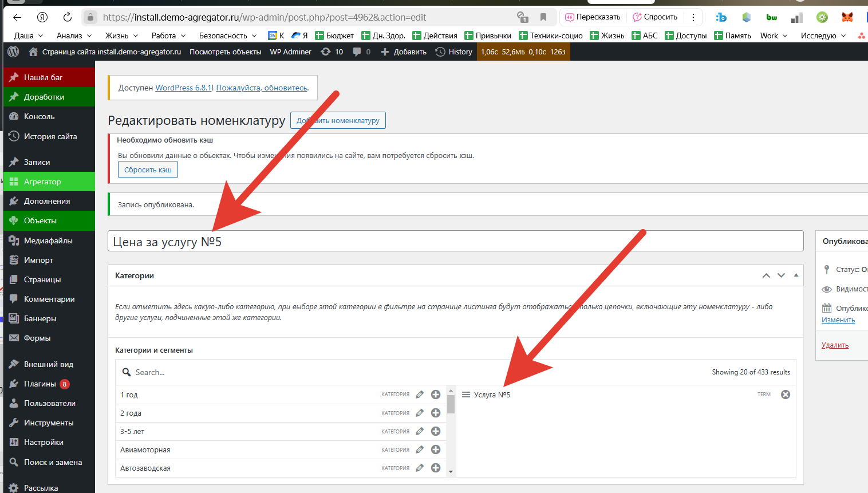868x493 pixels.
Task: Open the 'Агрегатор' sidebar menu
Action: (42, 182)
